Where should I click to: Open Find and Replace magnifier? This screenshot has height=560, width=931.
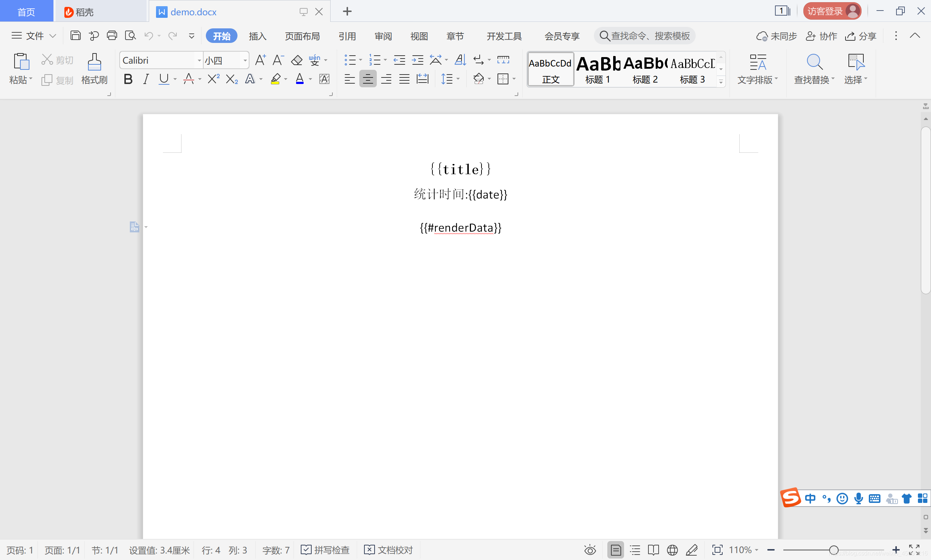pos(814,62)
